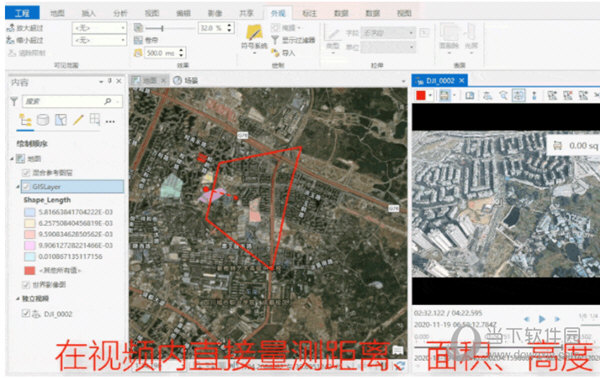Switch to the 共享 ribbon tab
Screen dimensions: 600x379
click(x=246, y=13)
